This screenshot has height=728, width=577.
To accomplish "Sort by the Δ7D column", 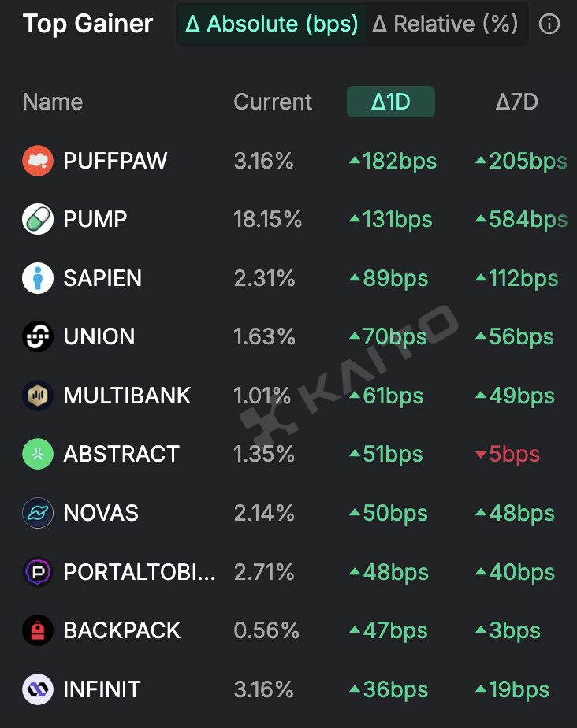I will pyautogui.click(x=516, y=102).
